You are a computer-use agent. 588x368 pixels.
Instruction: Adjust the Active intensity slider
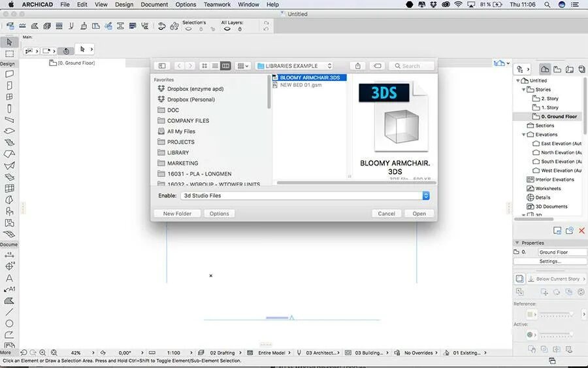tap(557, 334)
